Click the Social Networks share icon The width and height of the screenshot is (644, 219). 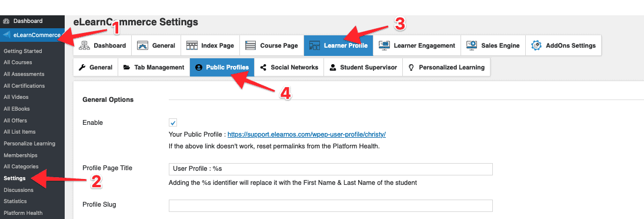pyautogui.click(x=263, y=67)
